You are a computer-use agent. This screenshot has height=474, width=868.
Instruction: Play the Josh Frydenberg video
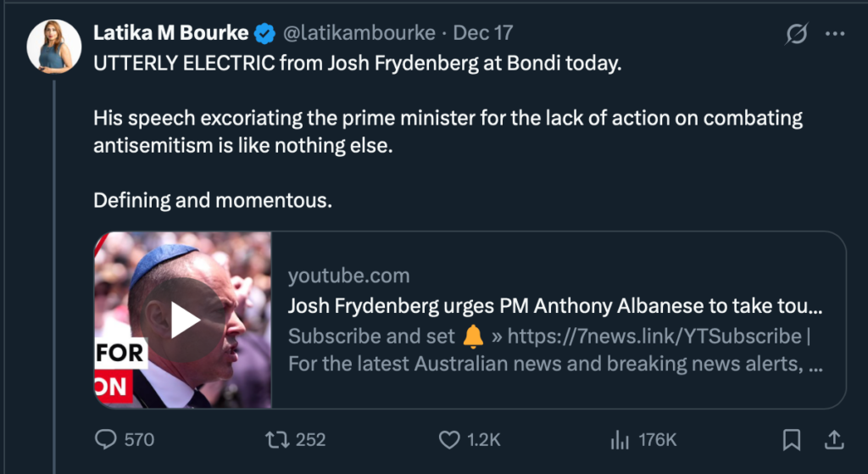click(x=183, y=320)
